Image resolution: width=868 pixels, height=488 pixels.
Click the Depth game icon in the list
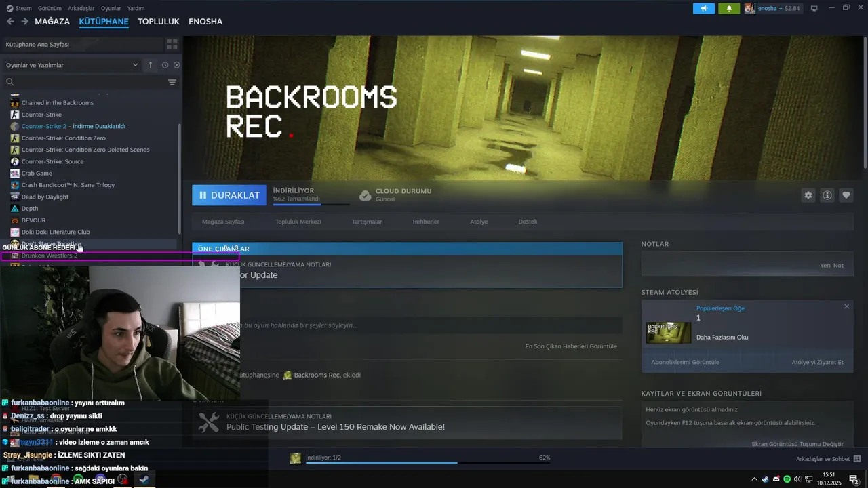pyautogui.click(x=15, y=208)
